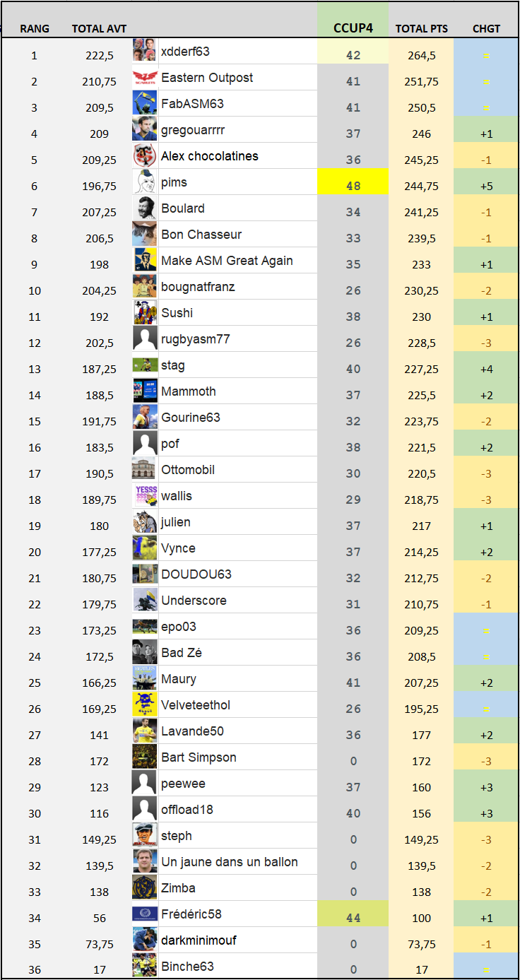Click Boulard's mustached portrait avatar
This screenshot has height=980, width=520.
[144, 208]
